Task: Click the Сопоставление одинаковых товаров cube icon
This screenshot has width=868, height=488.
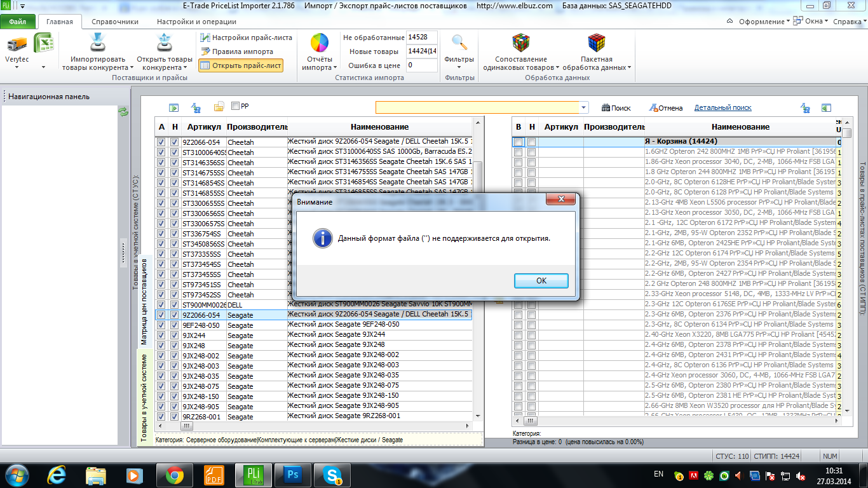Action: pos(521,43)
